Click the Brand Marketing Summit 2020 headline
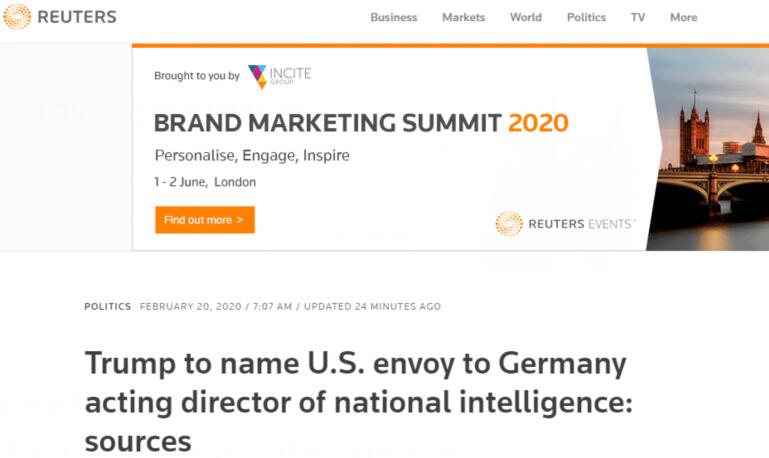Image resolution: width=769 pixels, height=458 pixels. point(361,123)
